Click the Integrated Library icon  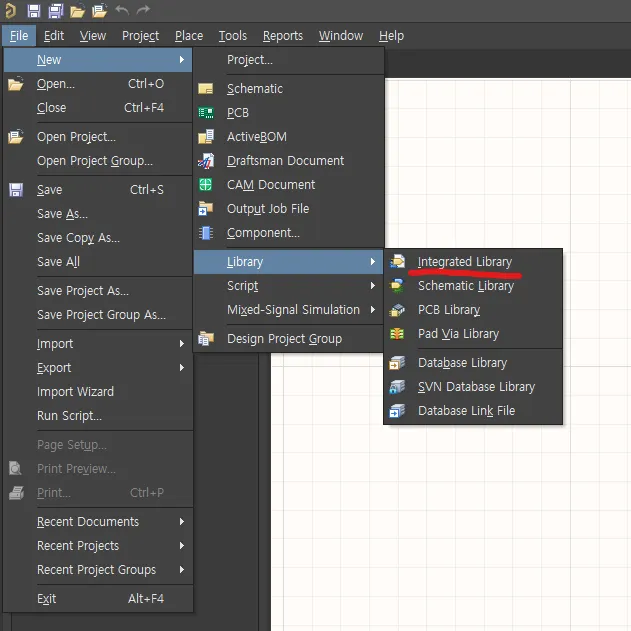coord(397,262)
